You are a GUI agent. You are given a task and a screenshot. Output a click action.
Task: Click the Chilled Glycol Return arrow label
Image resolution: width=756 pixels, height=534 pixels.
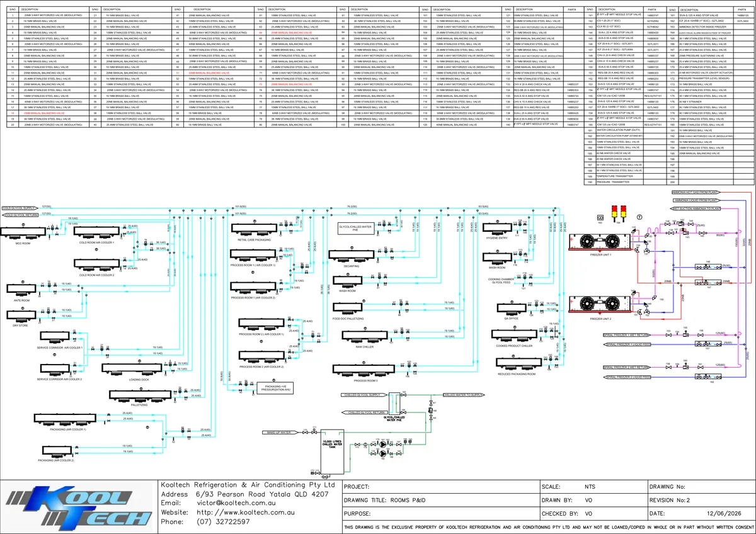pyautogui.click(x=364, y=412)
